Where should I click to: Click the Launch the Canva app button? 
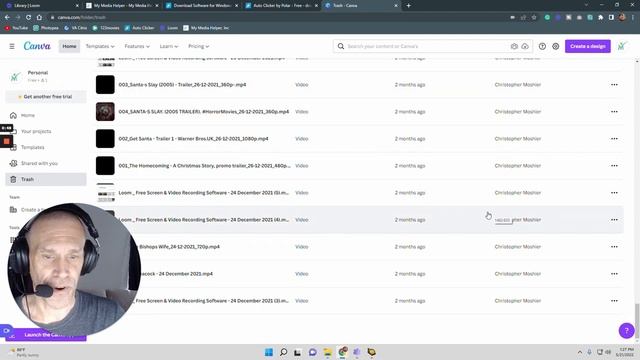click(x=46, y=335)
